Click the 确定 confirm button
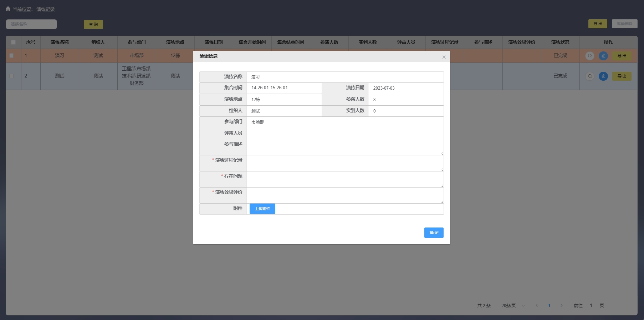Screen dimensions: 644x320 point(434,232)
